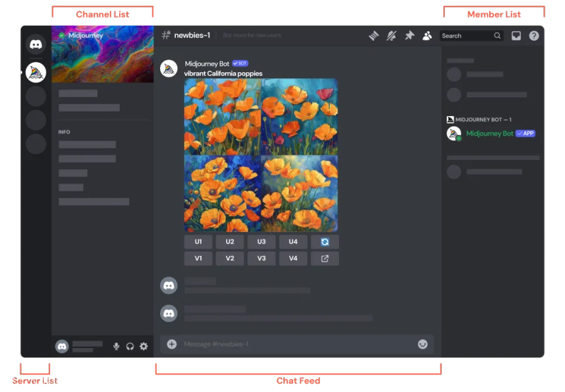This screenshot has width=565, height=392.
Task: Toggle microphone mute icon
Action: 116,346
